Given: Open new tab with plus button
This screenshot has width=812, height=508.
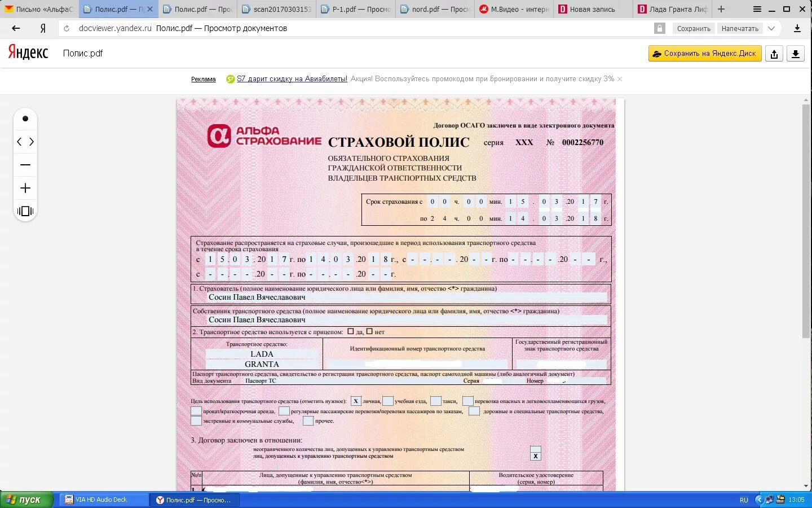Looking at the screenshot, I should [721, 9].
